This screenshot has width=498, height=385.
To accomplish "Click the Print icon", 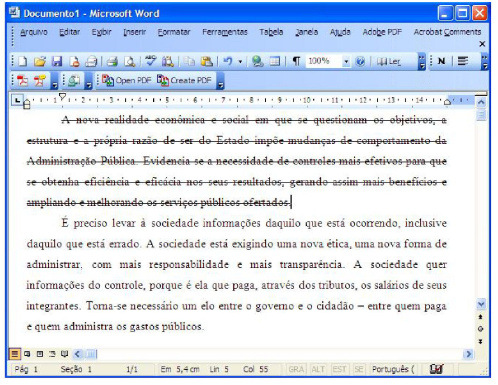I will (112, 61).
